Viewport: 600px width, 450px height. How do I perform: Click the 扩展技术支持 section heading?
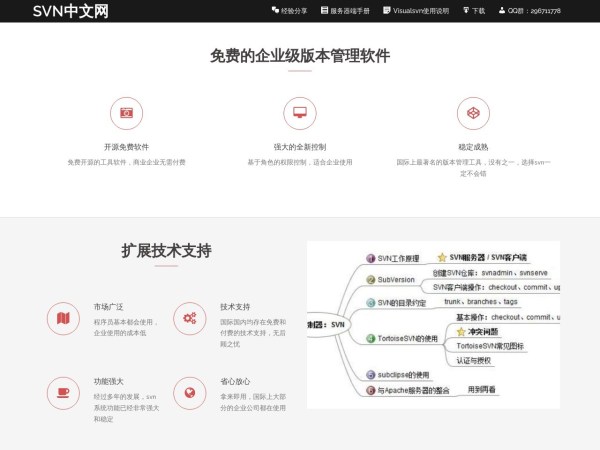(166, 251)
